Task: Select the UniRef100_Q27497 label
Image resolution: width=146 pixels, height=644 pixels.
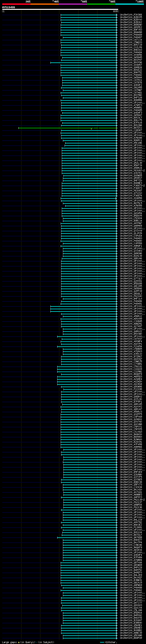Action: click(131, 326)
